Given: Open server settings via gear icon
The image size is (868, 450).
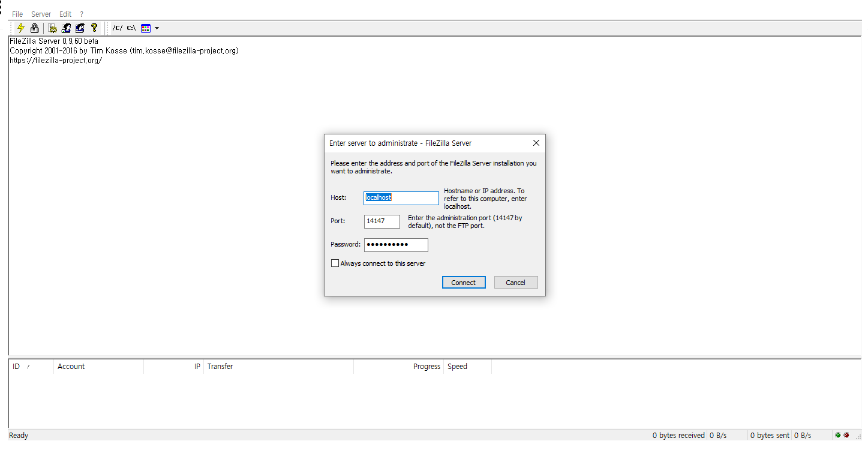Looking at the screenshot, I should click(53, 28).
